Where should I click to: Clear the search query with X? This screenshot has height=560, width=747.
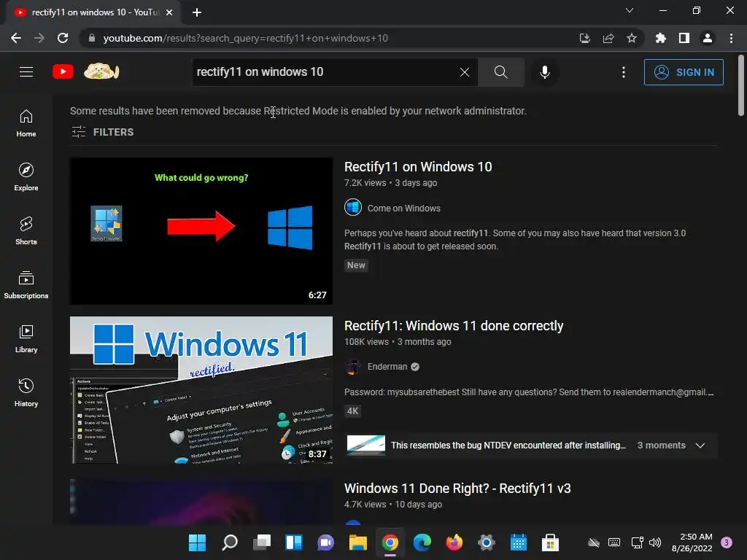click(x=465, y=72)
